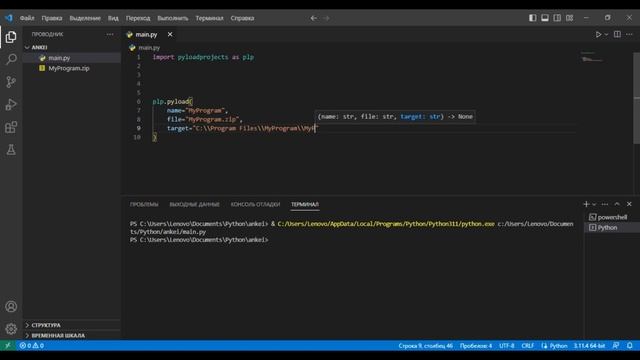Switch to the Проблемы panel tab
This screenshot has width=640, height=360.
[144, 204]
